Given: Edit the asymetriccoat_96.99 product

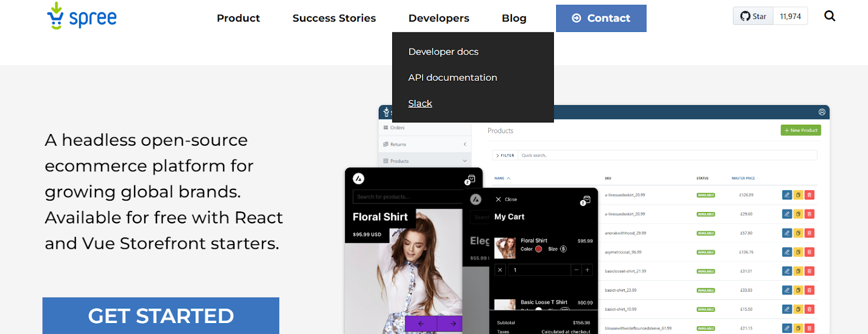Looking at the screenshot, I should point(787,252).
